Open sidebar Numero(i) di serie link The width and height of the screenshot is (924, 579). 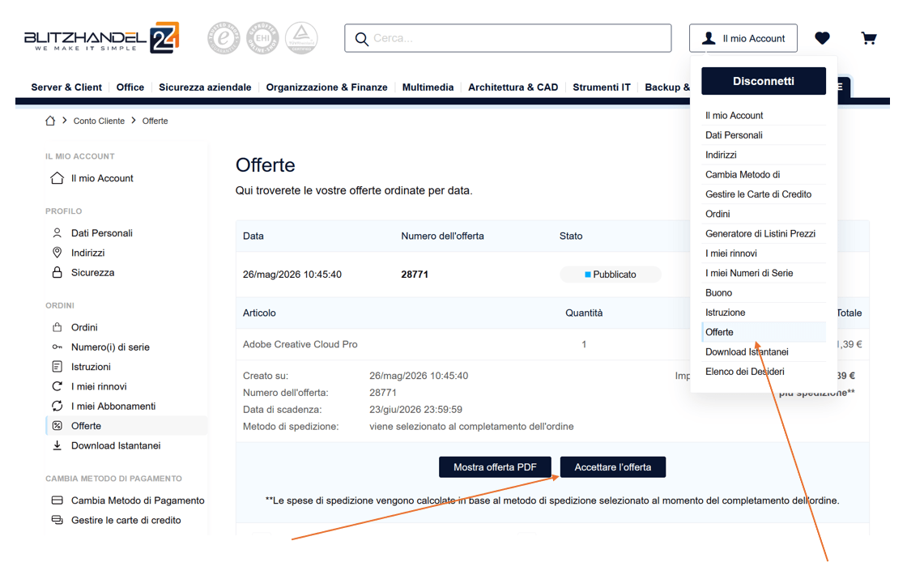[110, 347]
